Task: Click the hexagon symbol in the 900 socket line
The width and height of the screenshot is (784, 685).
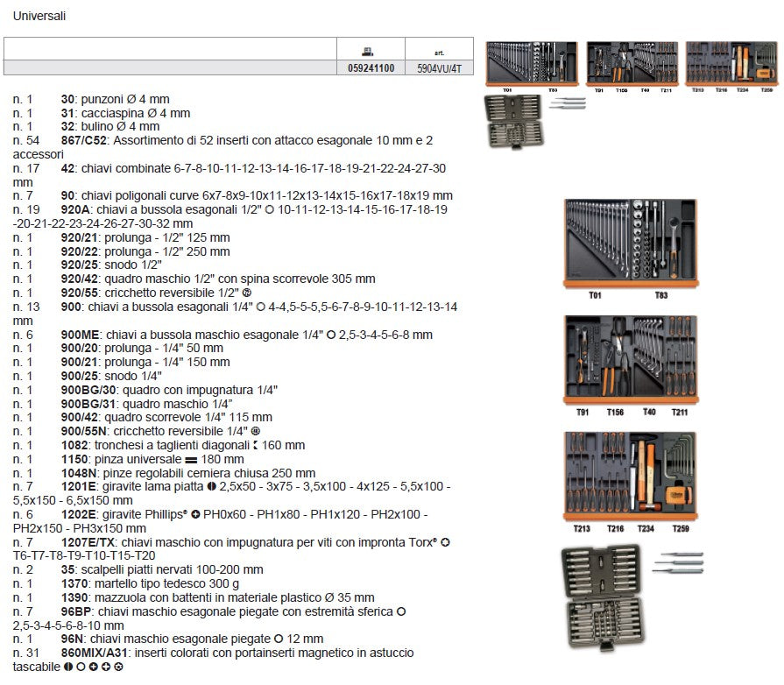Action: tap(260, 307)
